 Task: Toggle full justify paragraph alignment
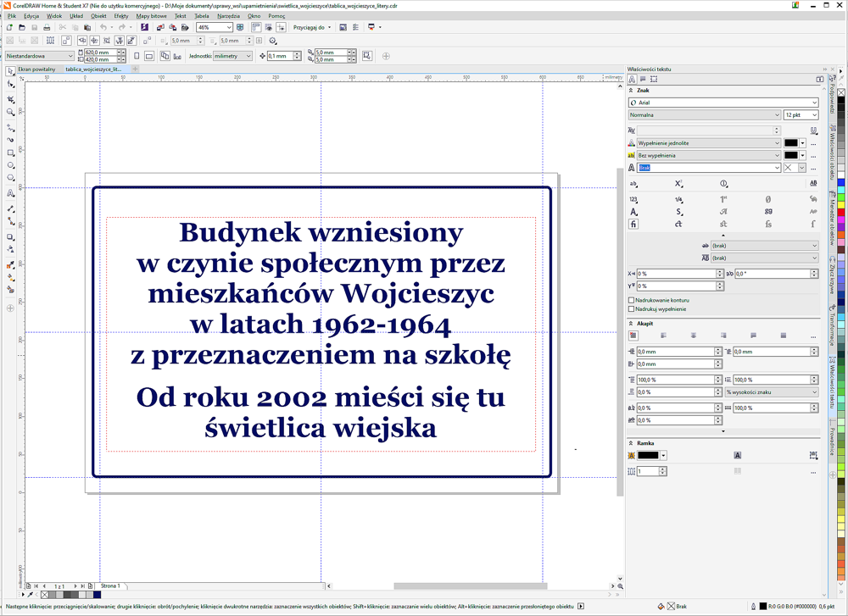point(753,336)
